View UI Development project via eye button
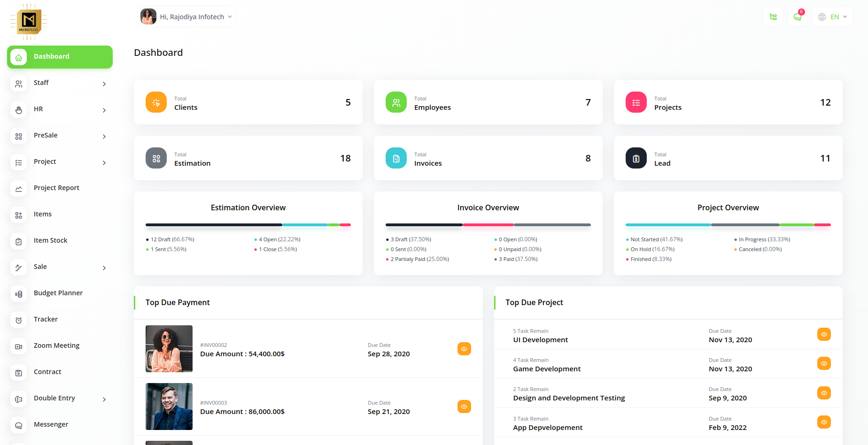868x445 pixels. pos(824,334)
